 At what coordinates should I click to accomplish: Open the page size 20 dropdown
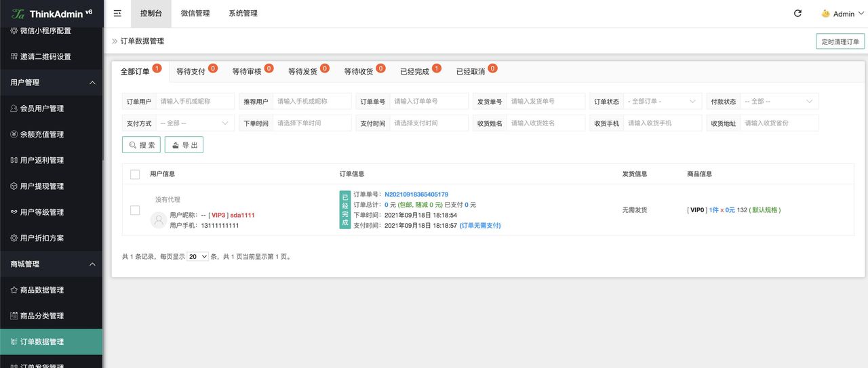[x=197, y=257]
